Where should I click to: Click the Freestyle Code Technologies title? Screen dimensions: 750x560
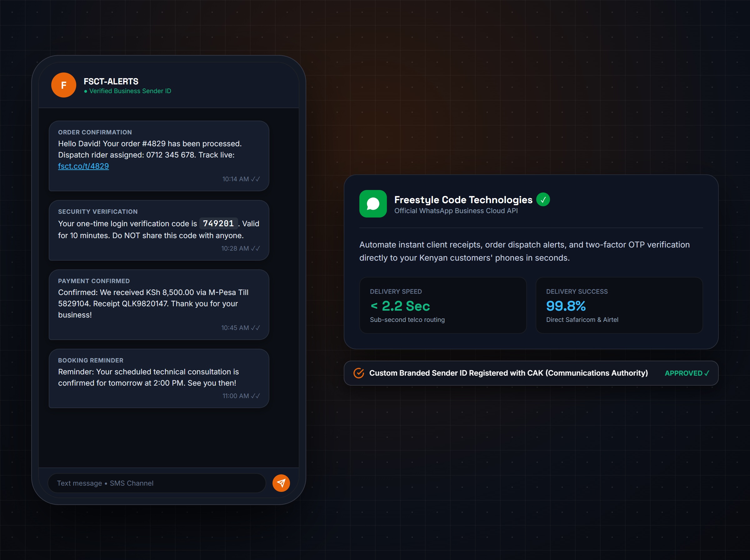(x=463, y=200)
